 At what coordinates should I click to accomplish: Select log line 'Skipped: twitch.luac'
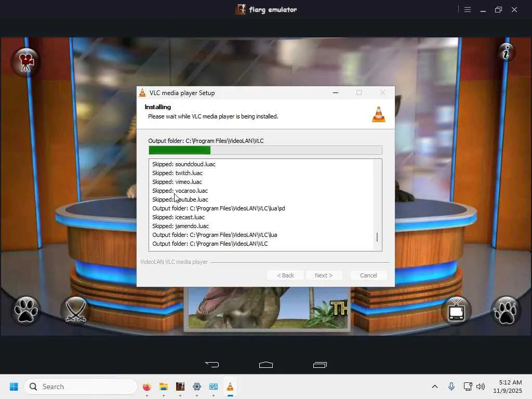pyautogui.click(x=178, y=173)
